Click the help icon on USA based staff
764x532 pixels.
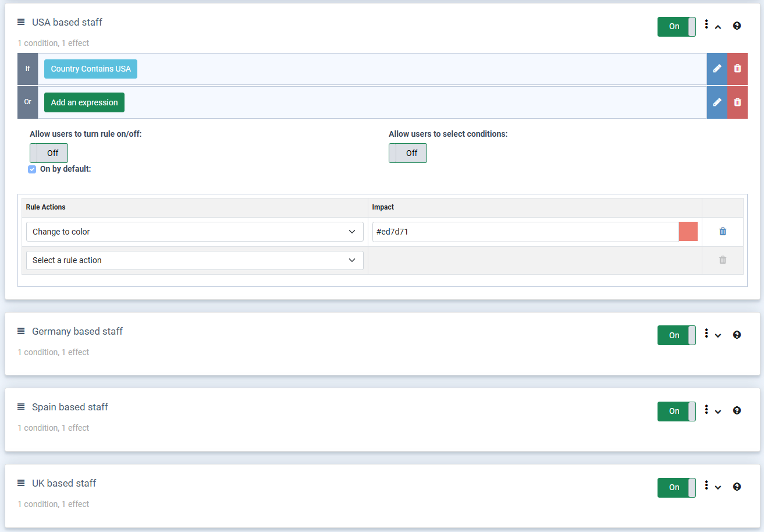737,26
